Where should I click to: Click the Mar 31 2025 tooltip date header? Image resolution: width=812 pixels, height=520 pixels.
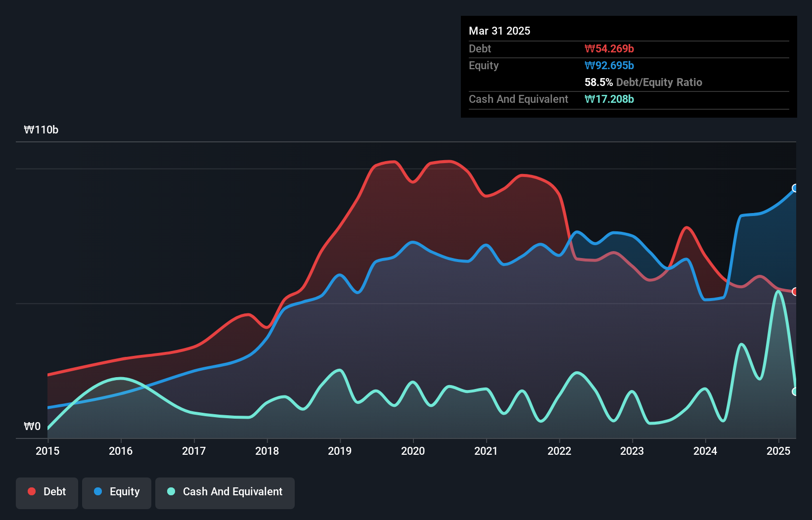499,31
